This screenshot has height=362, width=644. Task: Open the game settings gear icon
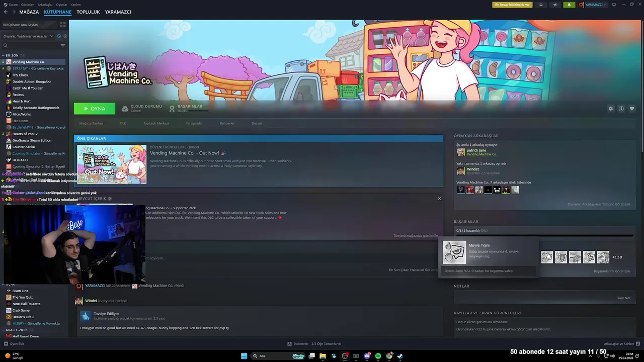[x=611, y=109]
